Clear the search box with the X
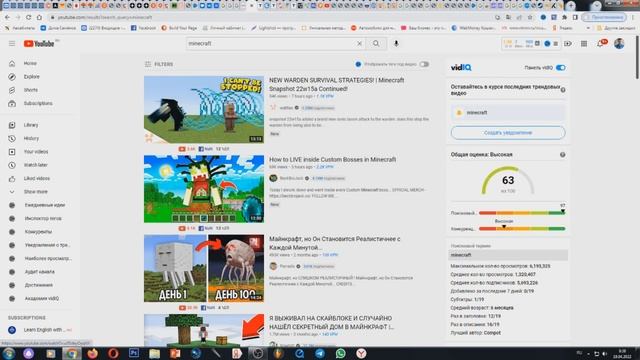 click(359, 44)
